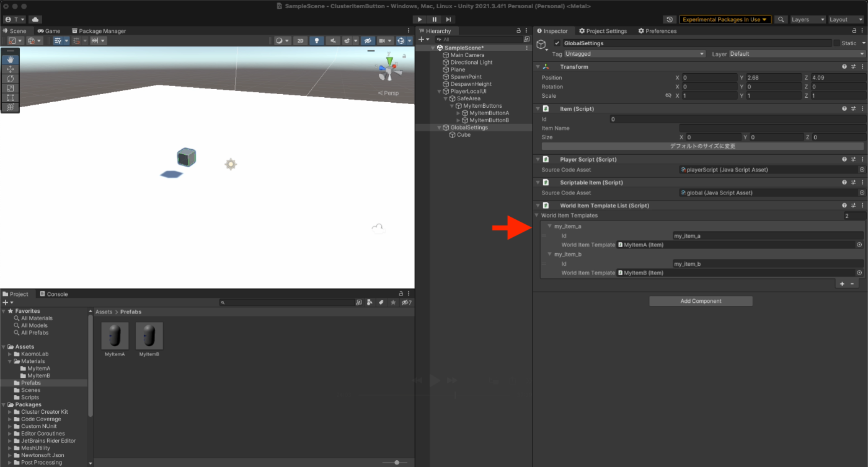The width and height of the screenshot is (868, 467).
Task: Click the Add Component button
Action: tap(701, 301)
